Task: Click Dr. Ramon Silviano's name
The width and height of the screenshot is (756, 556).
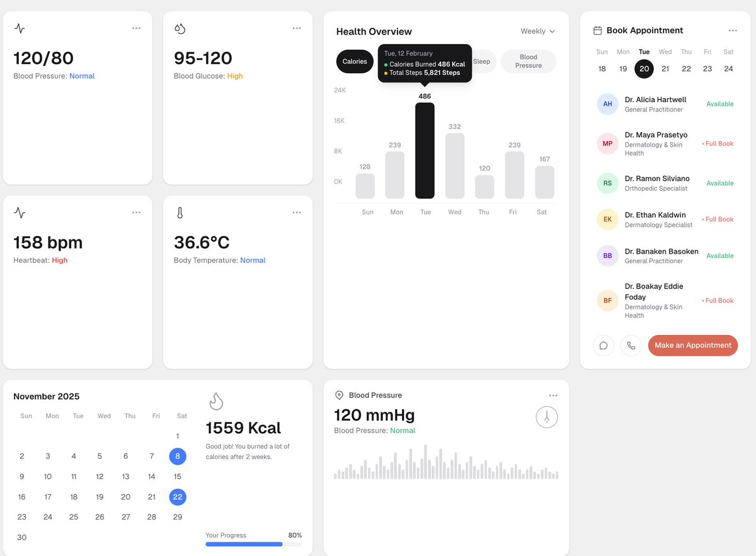Action: (x=657, y=178)
